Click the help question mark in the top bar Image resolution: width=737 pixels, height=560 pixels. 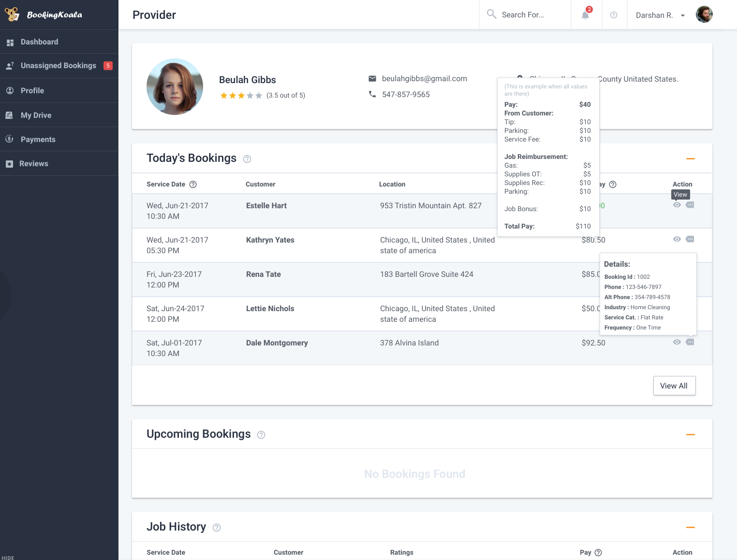pyautogui.click(x=614, y=15)
